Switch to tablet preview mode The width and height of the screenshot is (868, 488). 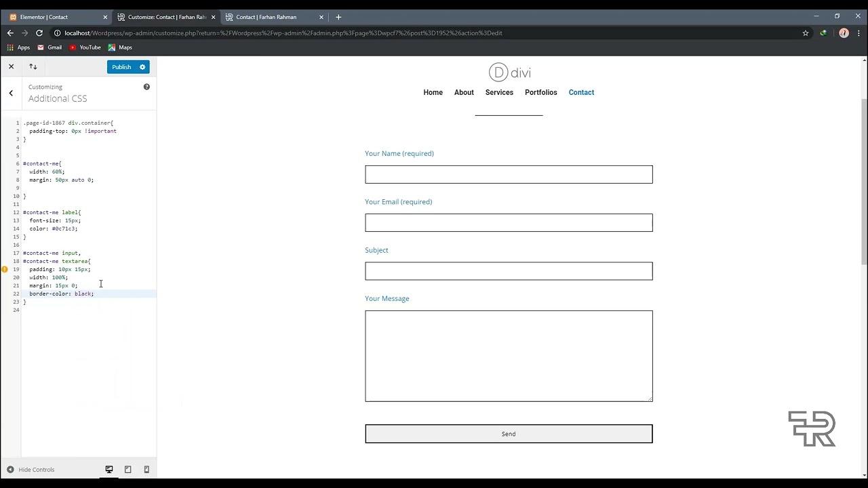127,470
